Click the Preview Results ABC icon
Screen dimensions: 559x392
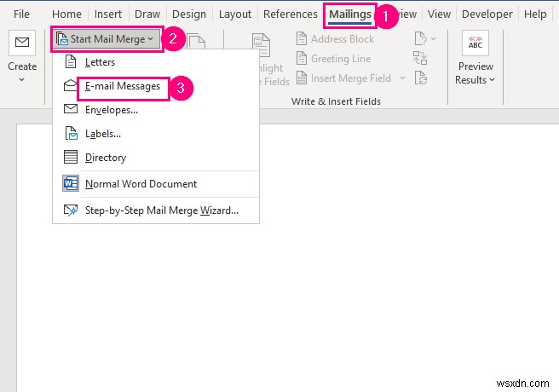[x=475, y=43]
